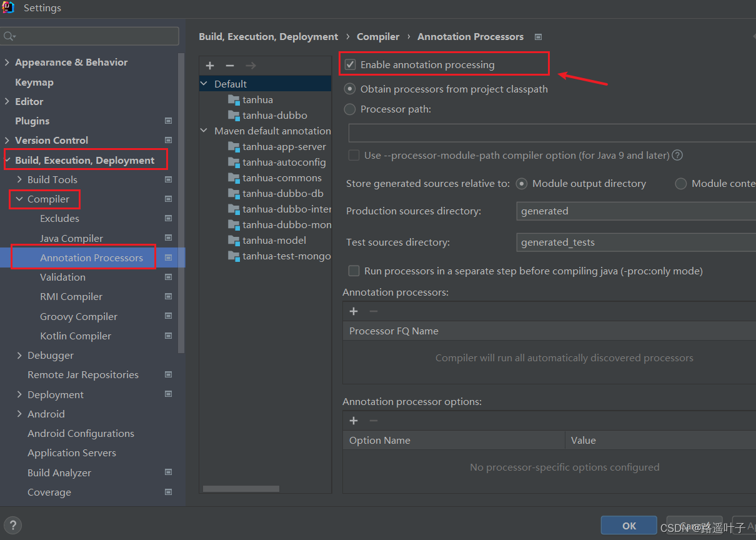Click the help question mark button
The width and height of the screenshot is (756, 540).
click(12, 526)
